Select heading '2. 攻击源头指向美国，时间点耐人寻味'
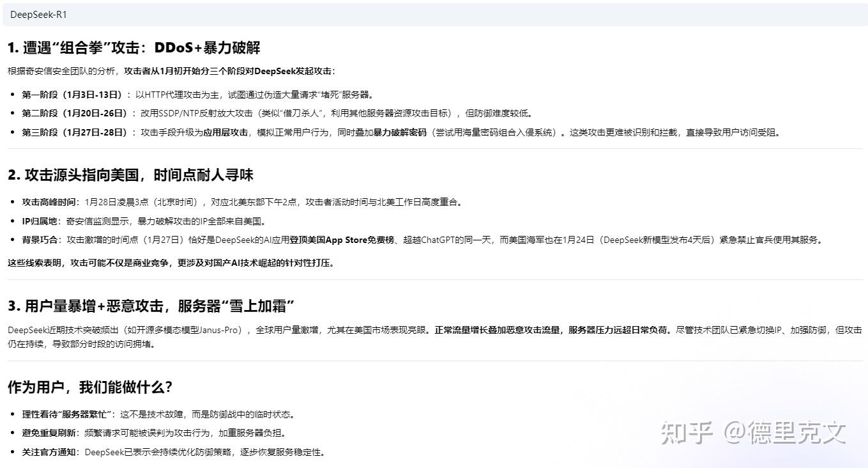Screen dimensions: 868x468 pos(130,175)
